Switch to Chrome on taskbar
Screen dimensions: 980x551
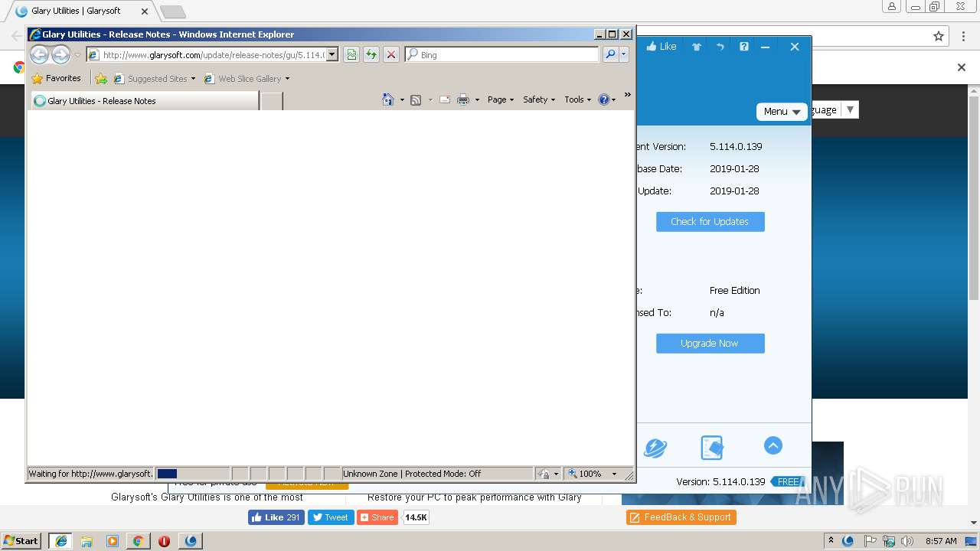coord(139,541)
